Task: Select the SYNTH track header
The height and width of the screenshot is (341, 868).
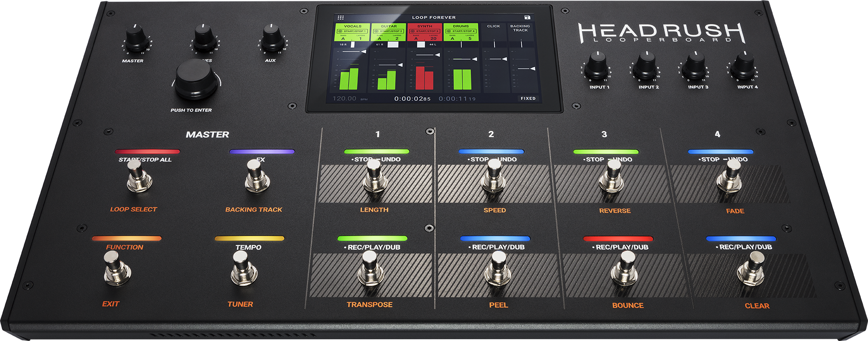Action: coord(425,26)
